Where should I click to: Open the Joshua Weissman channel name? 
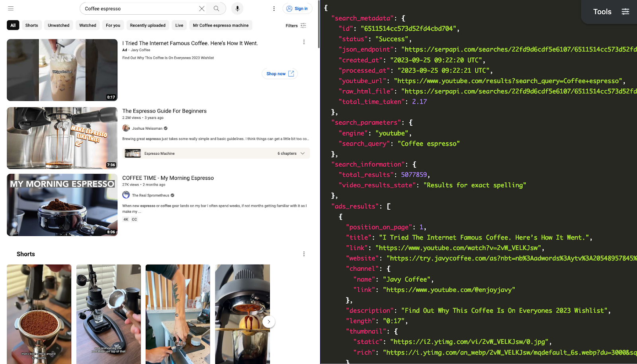pyautogui.click(x=147, y=128)
